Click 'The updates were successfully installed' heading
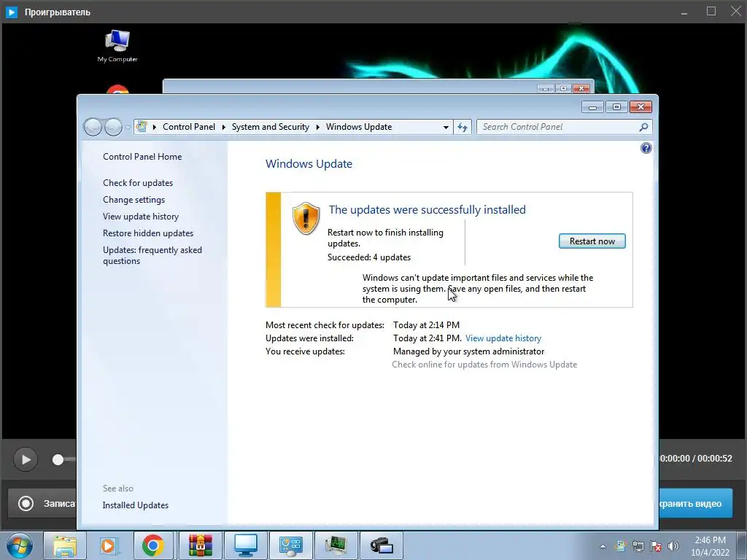This screenshot has width=747, height=560. point(427,209)
